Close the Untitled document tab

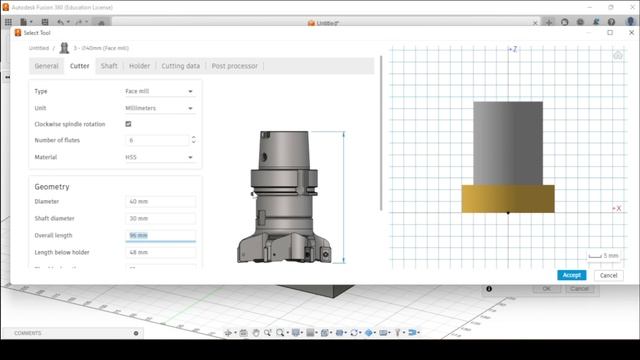tap(535, 23)
